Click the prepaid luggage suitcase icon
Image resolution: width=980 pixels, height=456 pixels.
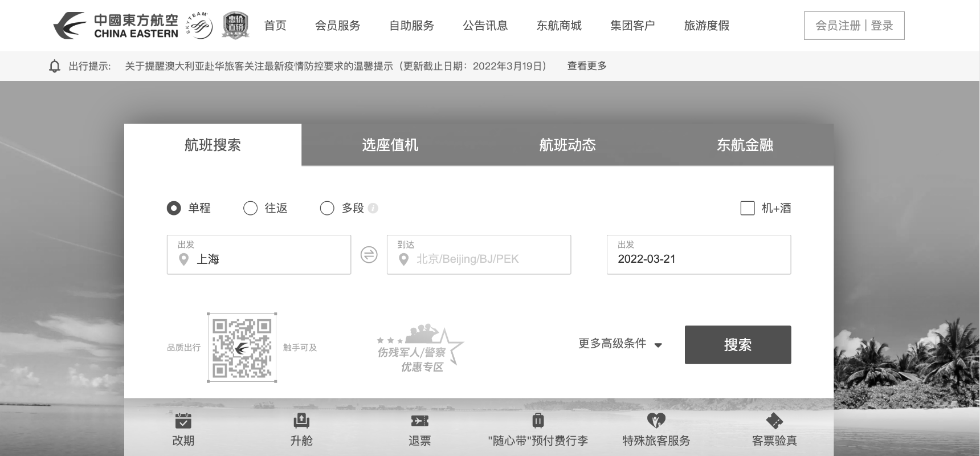pyautogui.click(x=538, y=421)
